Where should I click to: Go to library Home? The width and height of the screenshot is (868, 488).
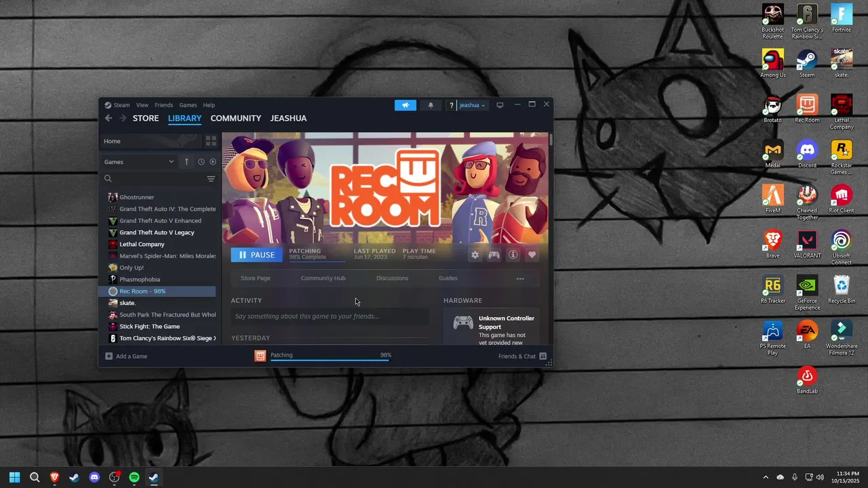[x=151, y=141]
